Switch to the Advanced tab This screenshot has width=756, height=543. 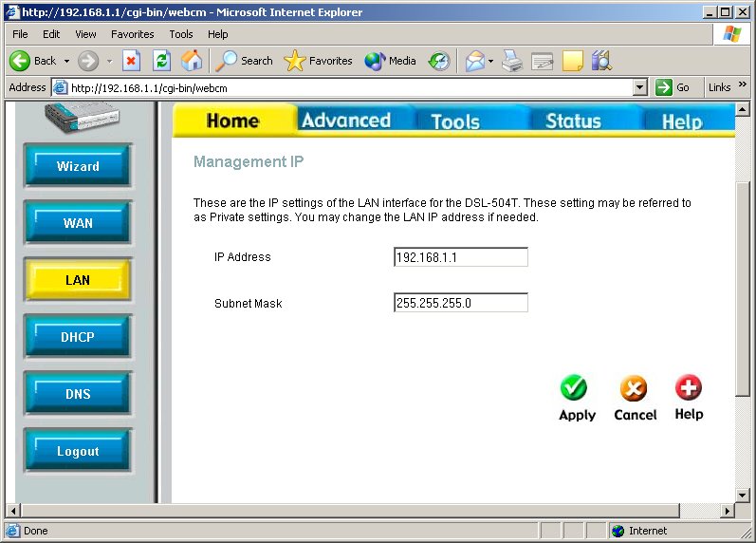click(346, 121)
